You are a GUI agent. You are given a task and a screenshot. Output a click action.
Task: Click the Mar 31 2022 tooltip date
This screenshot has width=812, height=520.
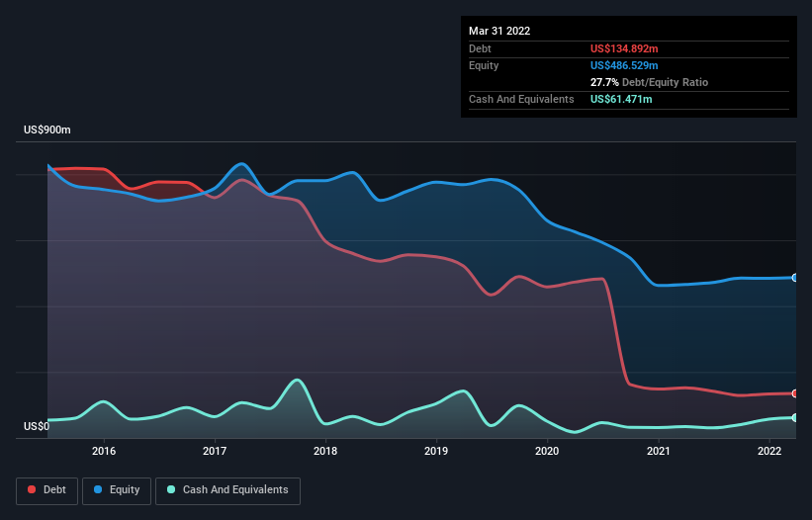pyautogui.click(x=499, y=31)
